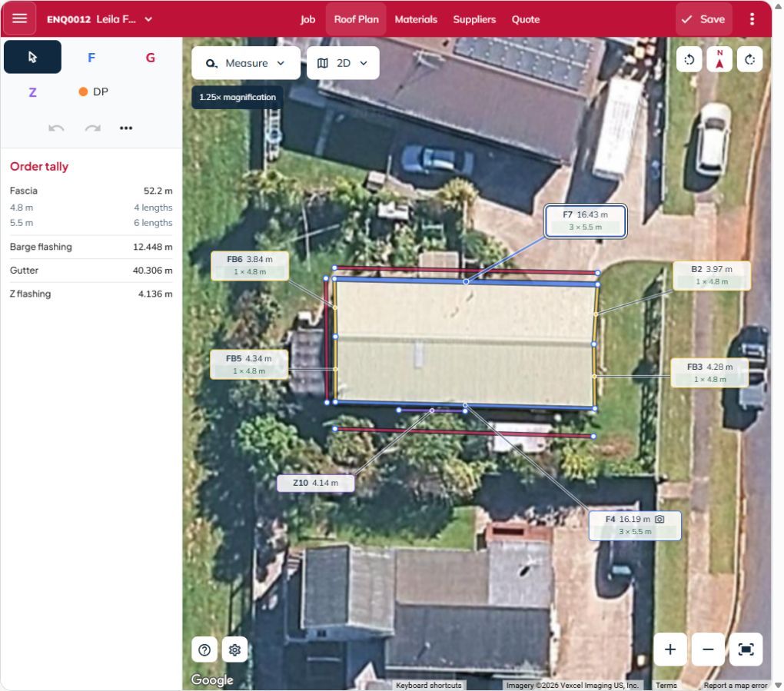Open the 2D view mode dropdown

coord(343,63)
